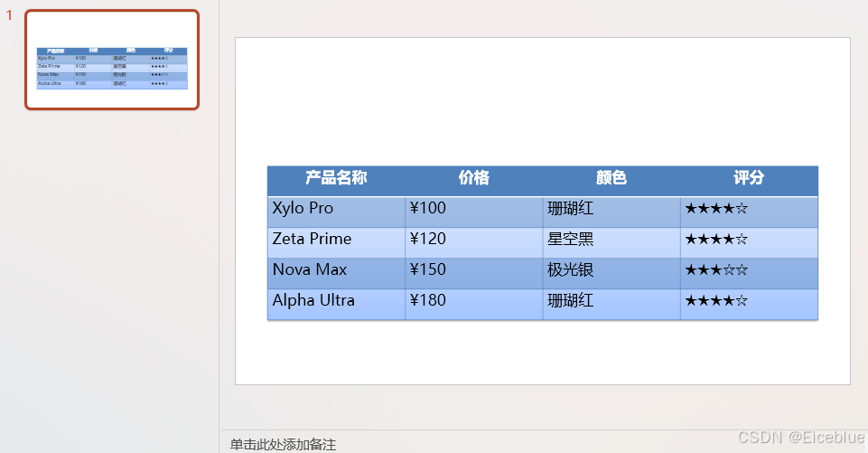Click the three-star rating cell
The height and width of the screenshot is (453, 868).
tap(749, 273)
